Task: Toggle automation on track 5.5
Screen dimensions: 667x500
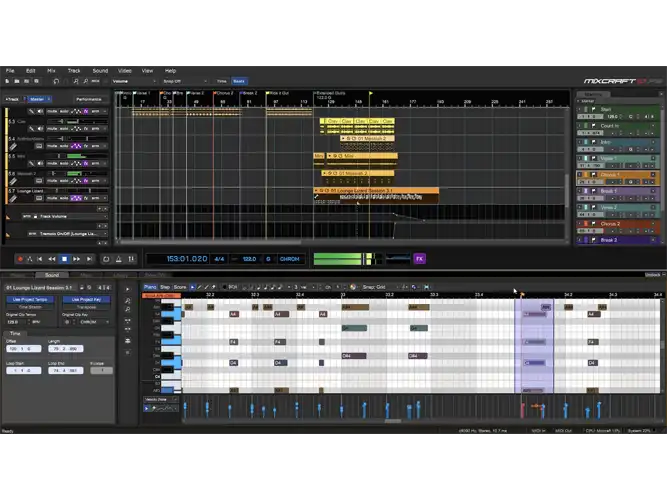Action: pos(76,163)
